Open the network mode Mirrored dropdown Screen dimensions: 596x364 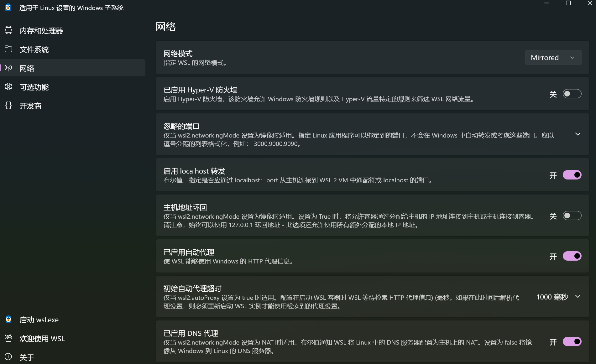553,58
